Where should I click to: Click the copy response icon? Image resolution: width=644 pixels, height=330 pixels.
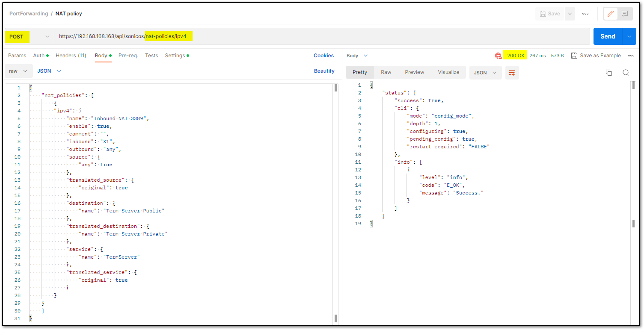[609, 73]
